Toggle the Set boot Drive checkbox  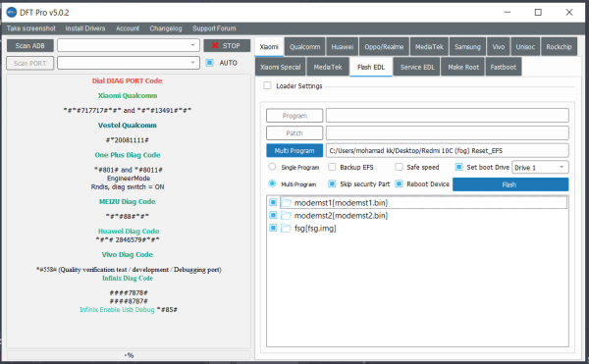(x=458, y=167)
